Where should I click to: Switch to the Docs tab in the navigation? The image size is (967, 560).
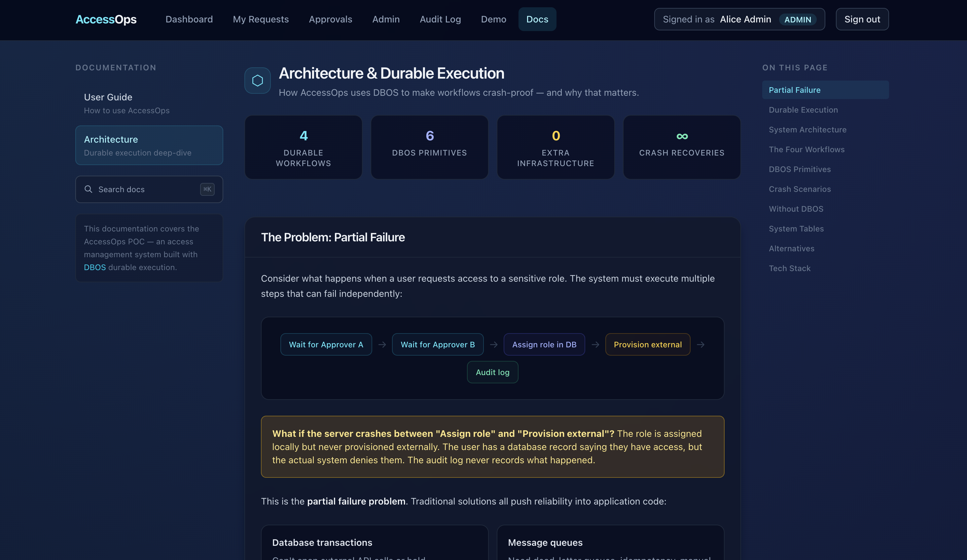[x=537, y=19]
